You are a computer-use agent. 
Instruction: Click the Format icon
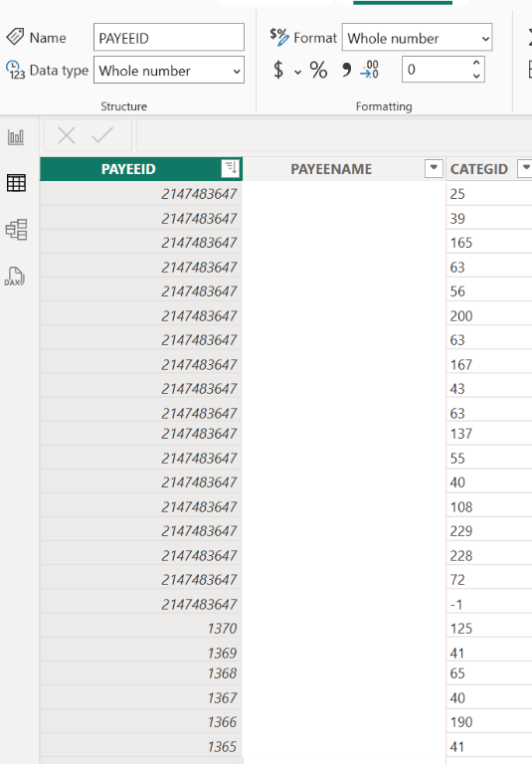(279, 37)
